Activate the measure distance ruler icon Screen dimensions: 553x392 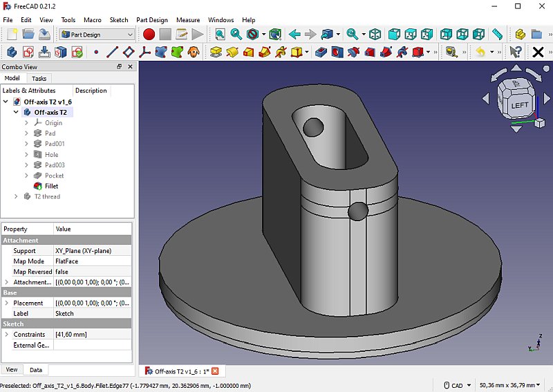(497, 35)
